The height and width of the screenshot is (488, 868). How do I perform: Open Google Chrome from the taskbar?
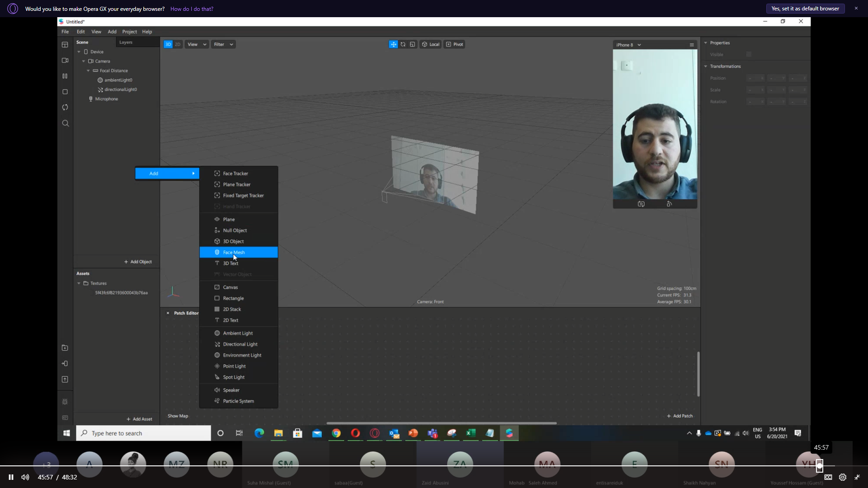click(x=336, y=433)
